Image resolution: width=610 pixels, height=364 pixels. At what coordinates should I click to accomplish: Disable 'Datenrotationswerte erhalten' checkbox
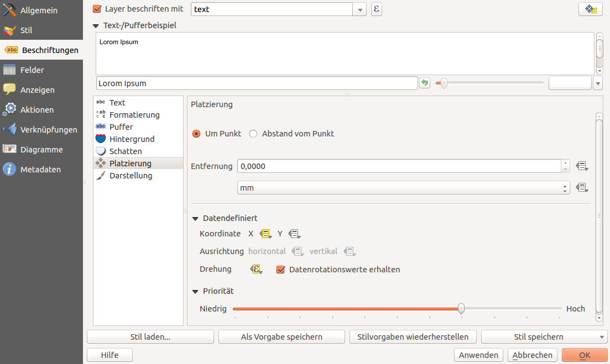point(280,270)
